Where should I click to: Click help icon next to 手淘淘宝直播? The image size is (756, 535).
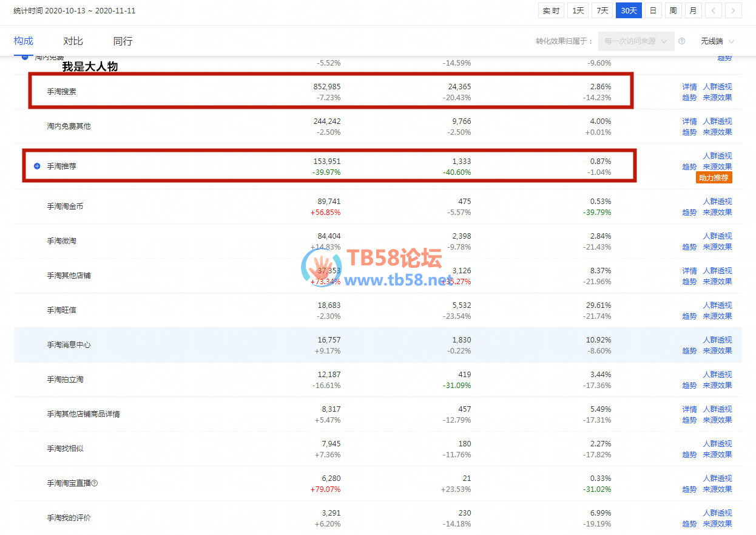click(x=94, y=483)
